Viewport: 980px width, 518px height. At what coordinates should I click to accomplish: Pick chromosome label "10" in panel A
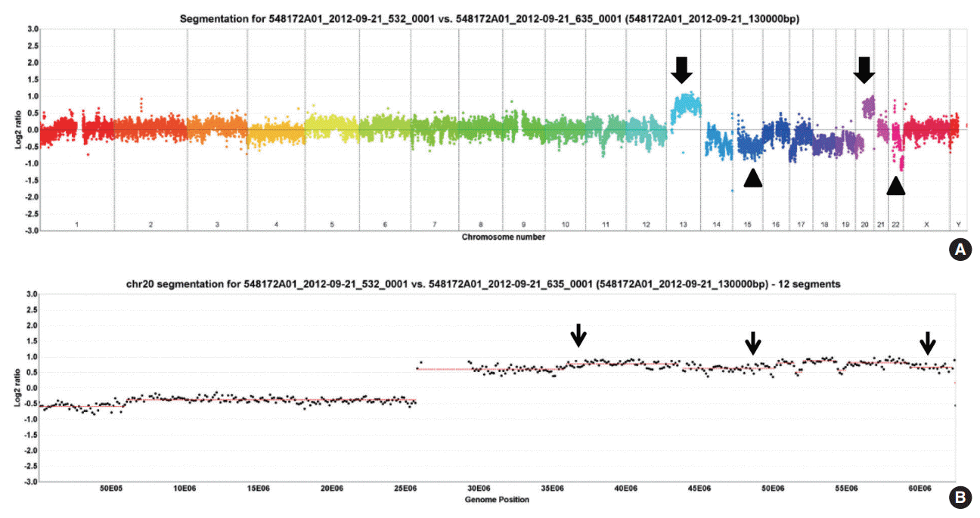[566, 225]
